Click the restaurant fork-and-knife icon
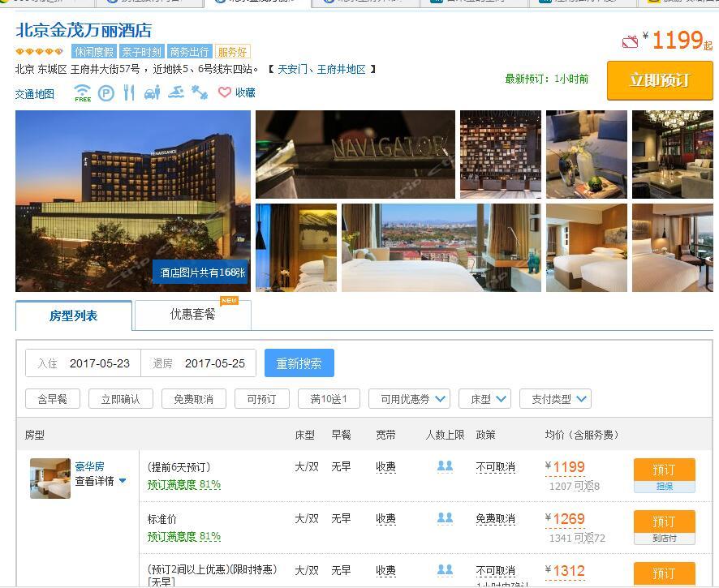The height and width of the screenshot is (588, 719). [x=129, y=92]
